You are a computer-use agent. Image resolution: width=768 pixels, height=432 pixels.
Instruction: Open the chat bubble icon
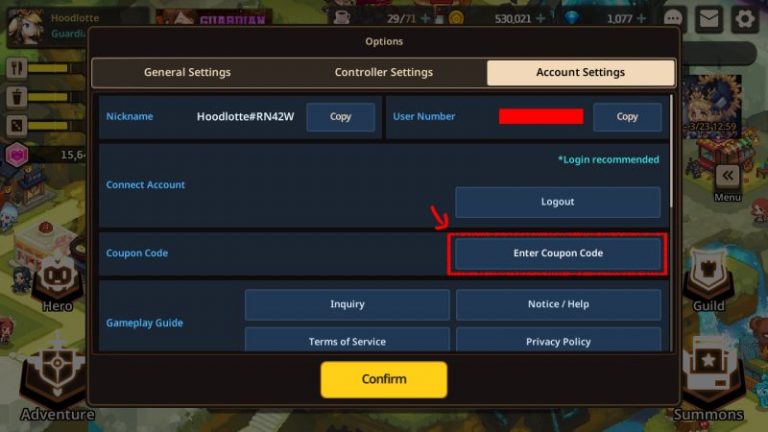[x=673, y=19]
